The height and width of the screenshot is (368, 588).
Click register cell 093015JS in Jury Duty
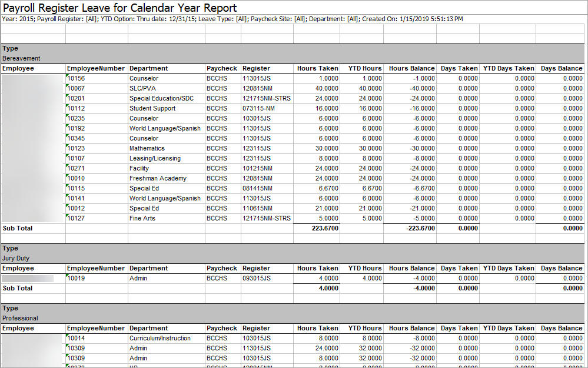(257, 278)
